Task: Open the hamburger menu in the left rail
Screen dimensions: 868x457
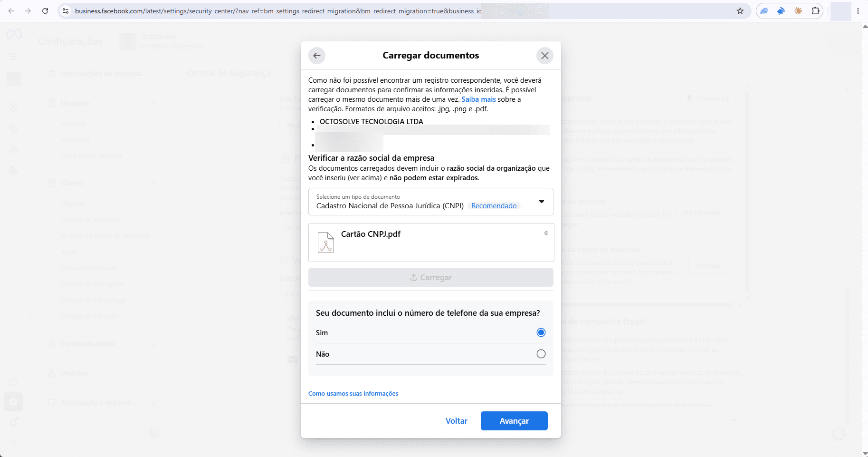Action: (x=13, y=57)
